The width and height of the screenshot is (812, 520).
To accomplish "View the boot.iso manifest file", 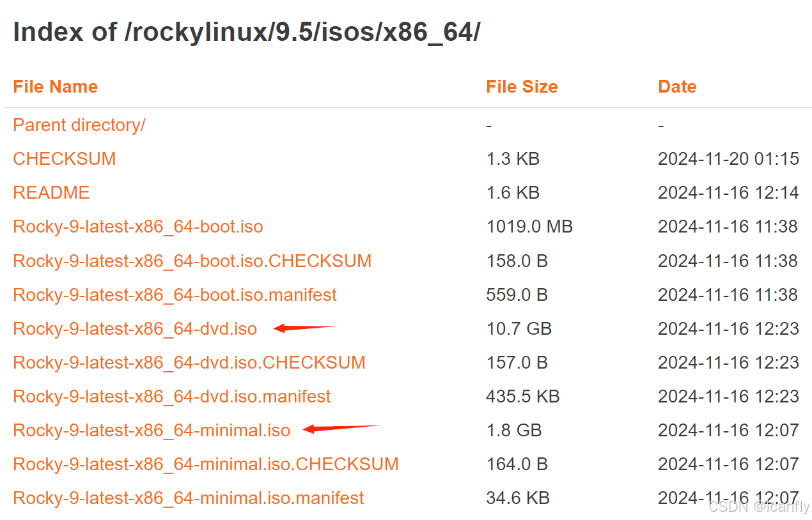I will click(174, 294).
